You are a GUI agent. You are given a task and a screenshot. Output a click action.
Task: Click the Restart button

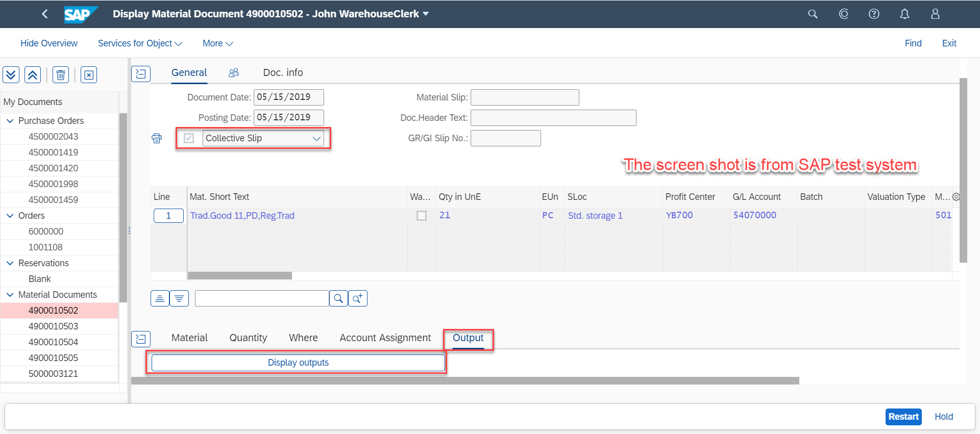coord(903,417)
